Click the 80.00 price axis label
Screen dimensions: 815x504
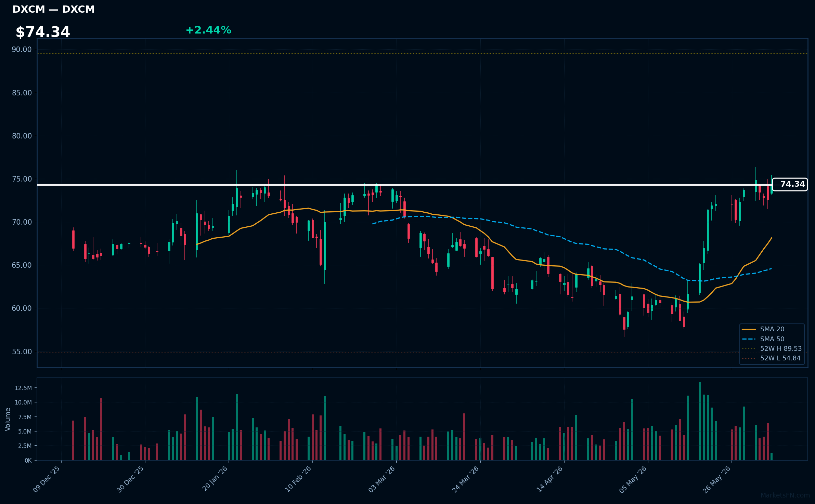coord(22,136)
